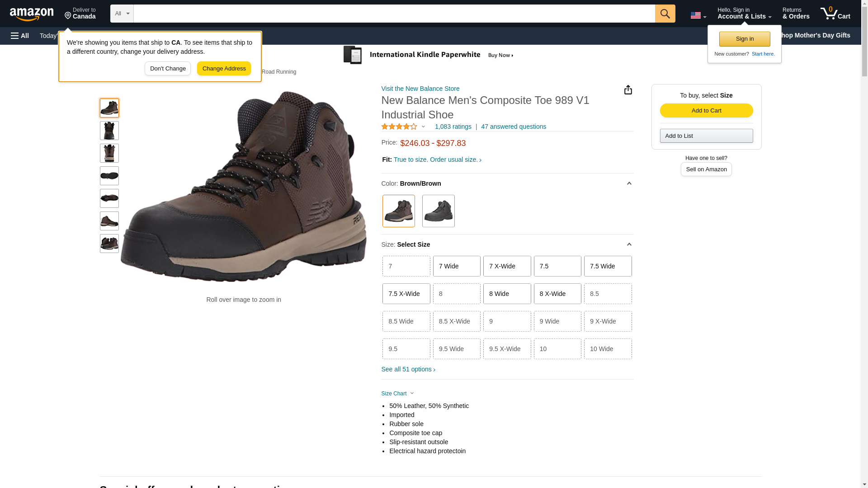Collapse the Color section chevron
Image resolution: width=868 pixels, height=488 pixels.
click(629, 183)
